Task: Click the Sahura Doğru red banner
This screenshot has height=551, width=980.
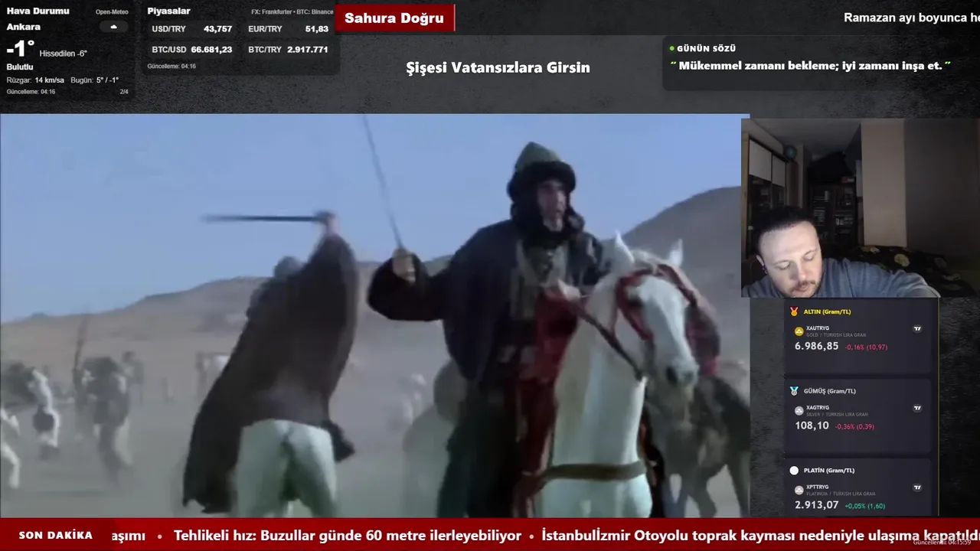Action: tap(394, 18)
